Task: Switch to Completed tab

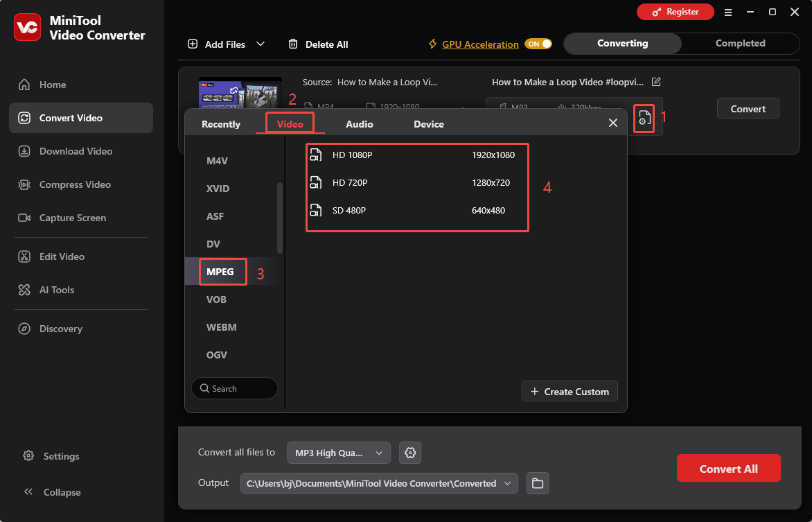Action: [741, 44]
